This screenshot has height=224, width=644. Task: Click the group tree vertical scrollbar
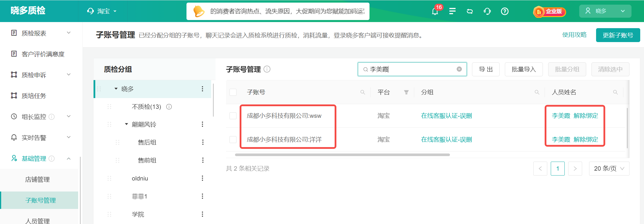pyautogui.click(x=214, y=100)
